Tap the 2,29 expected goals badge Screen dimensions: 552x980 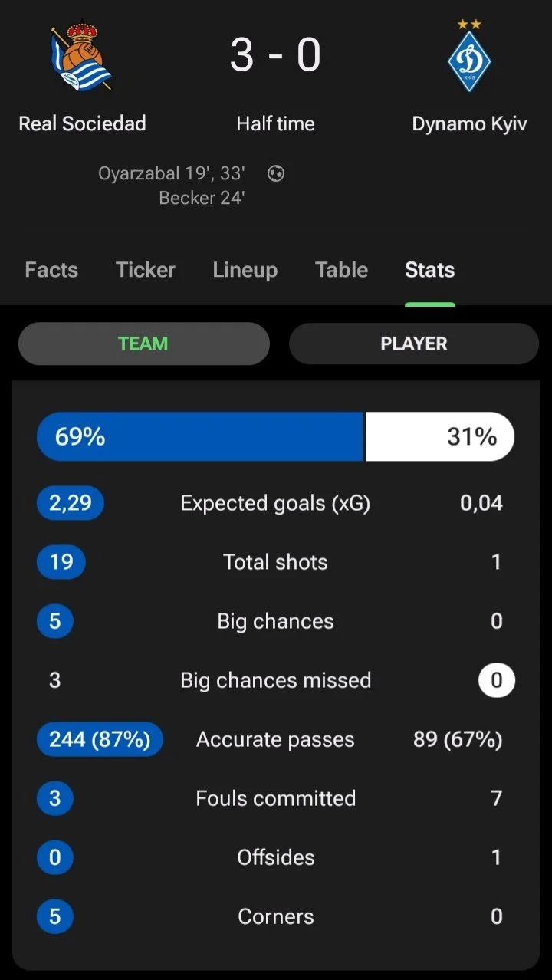point(71,503)
